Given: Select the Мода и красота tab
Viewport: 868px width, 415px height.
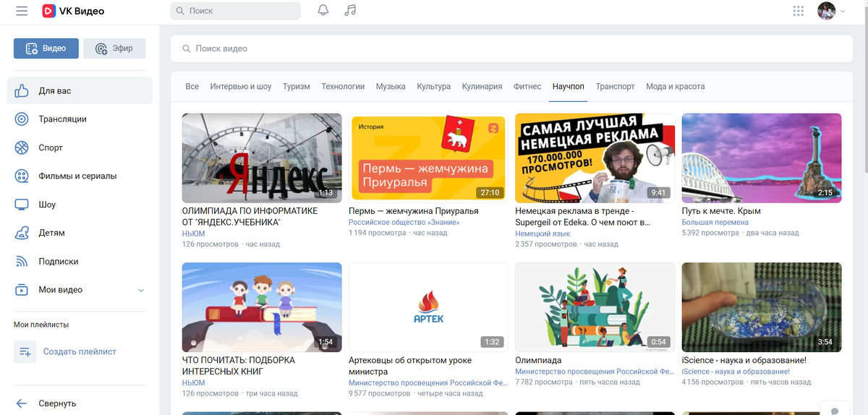Looking at the screenshot, I should click(676, 86).
